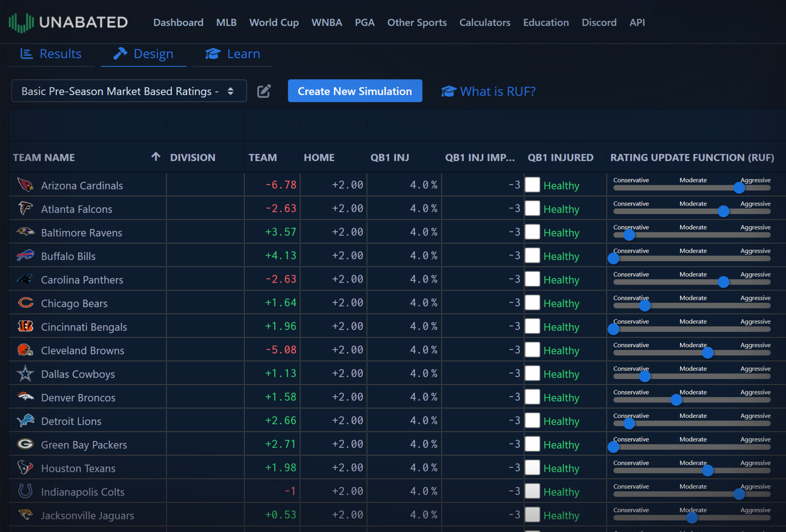Mark Dallas Cowboys QB1 as injured
This screenshot has height=532, width=786.
(532, 374)
